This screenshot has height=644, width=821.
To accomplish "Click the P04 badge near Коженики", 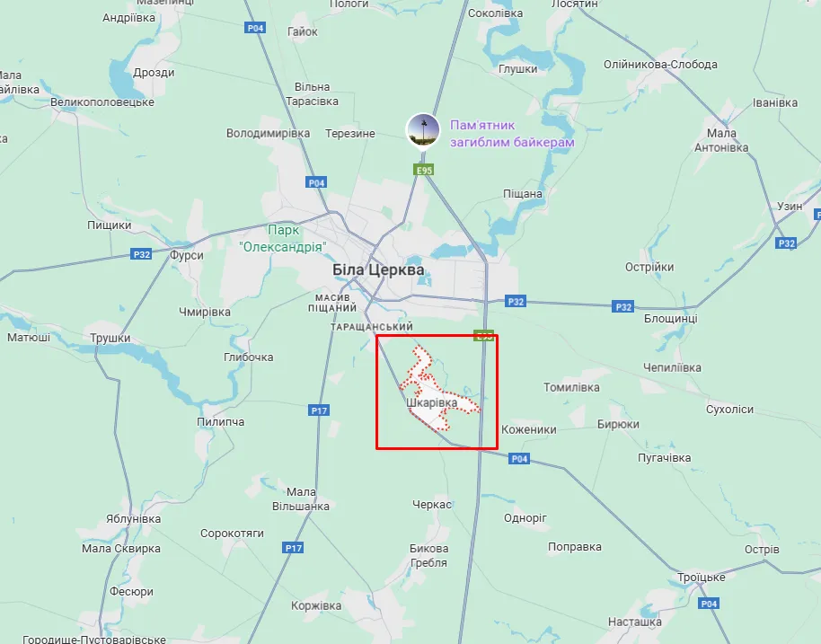I will tap(519, 459).
